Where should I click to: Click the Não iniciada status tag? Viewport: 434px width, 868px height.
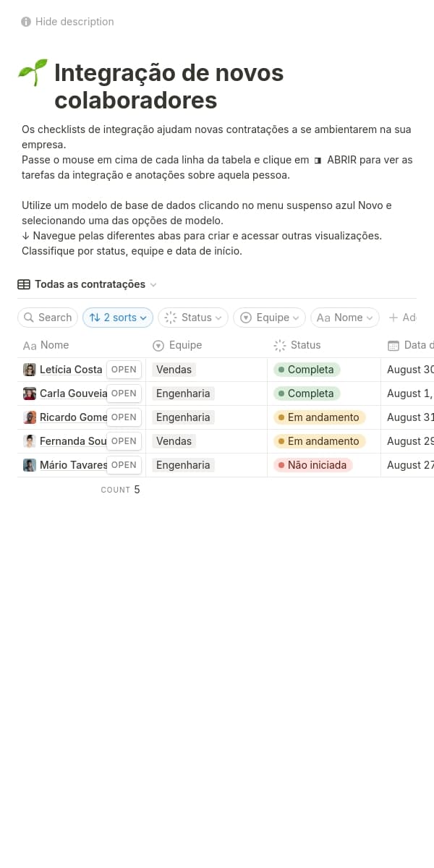(312, 465)
